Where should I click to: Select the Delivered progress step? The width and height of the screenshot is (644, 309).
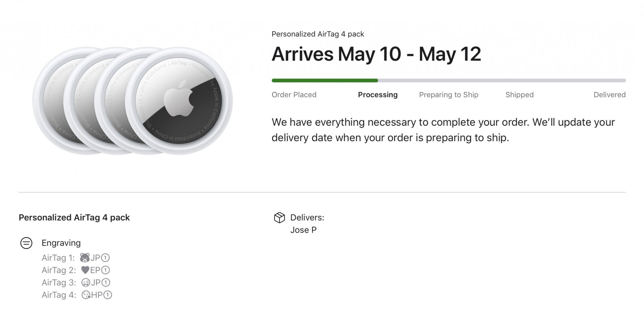coord(609,95)
